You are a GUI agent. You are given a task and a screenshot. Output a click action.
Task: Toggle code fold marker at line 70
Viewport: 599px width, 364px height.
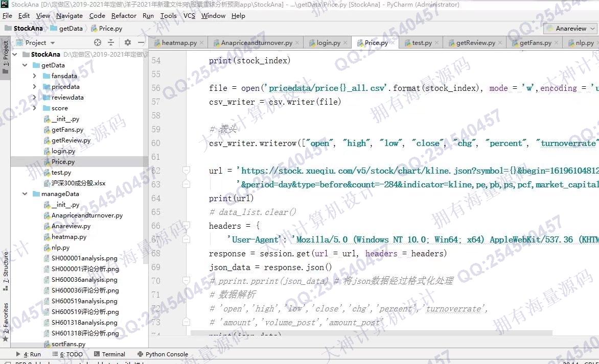tap(186, 281)
